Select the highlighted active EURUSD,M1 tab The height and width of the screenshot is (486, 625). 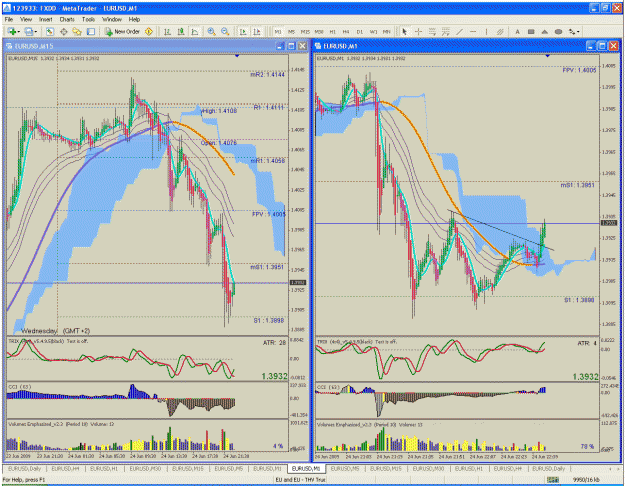306,468
